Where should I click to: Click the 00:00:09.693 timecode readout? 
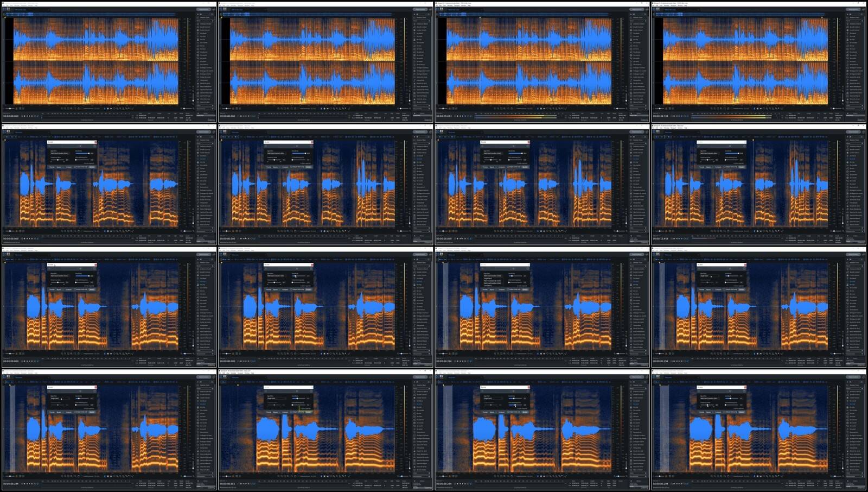pos(445,116)
